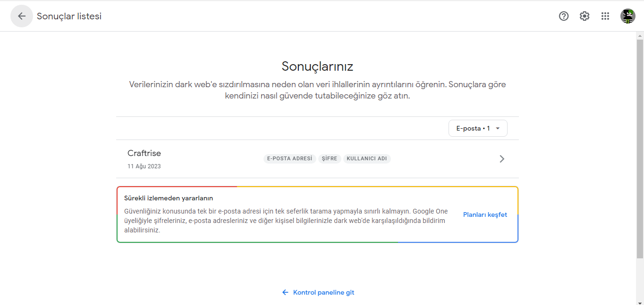Click the 11 Ağu 2023 date text
644x305 pixels.
[144, 166]
